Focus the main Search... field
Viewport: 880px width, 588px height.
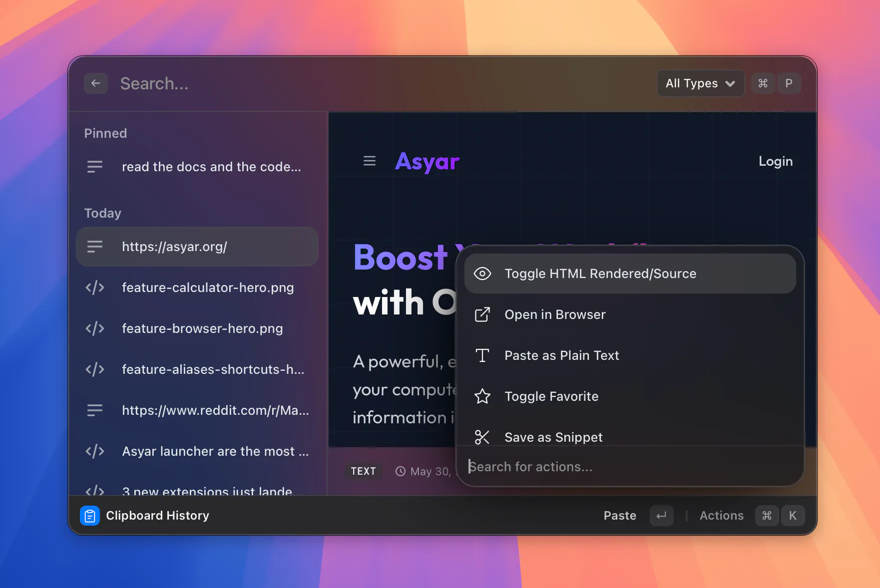click(385, 83)
